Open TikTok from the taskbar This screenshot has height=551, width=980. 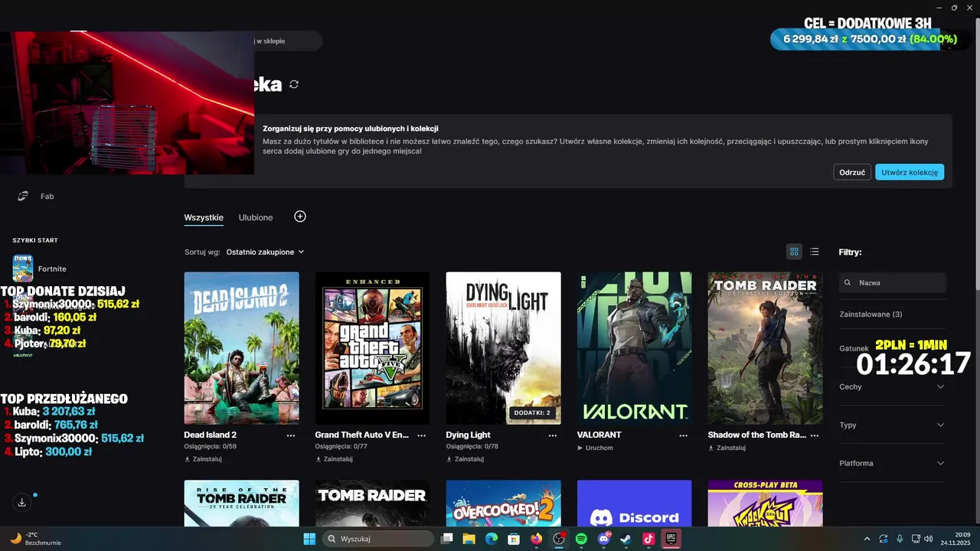click(x=648, y=539)
